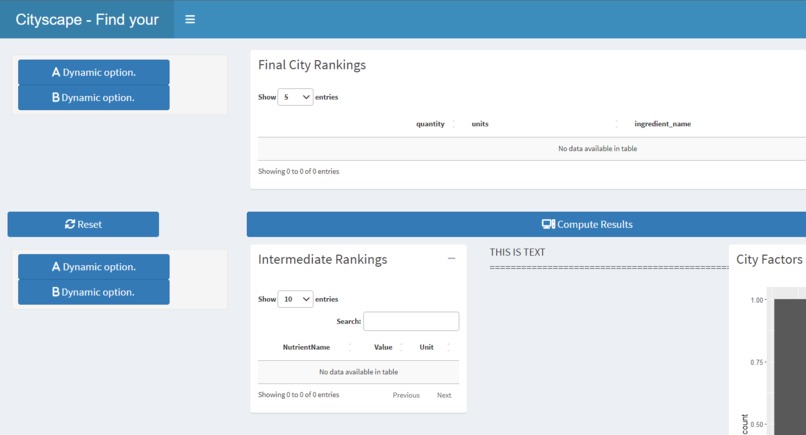This screenshot has height=435, width=806.
Task: Sort by units column header
Action: pos(480,124)
